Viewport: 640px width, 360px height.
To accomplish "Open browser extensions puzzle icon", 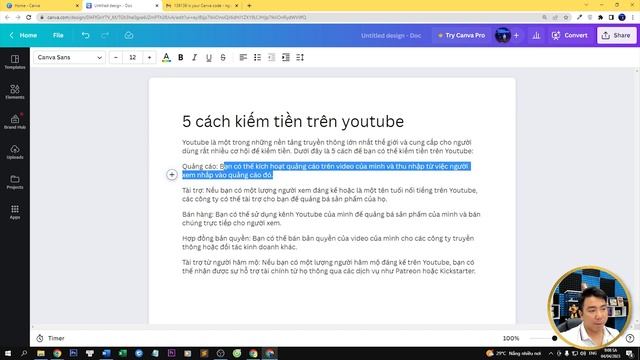I will pos(600,18).
